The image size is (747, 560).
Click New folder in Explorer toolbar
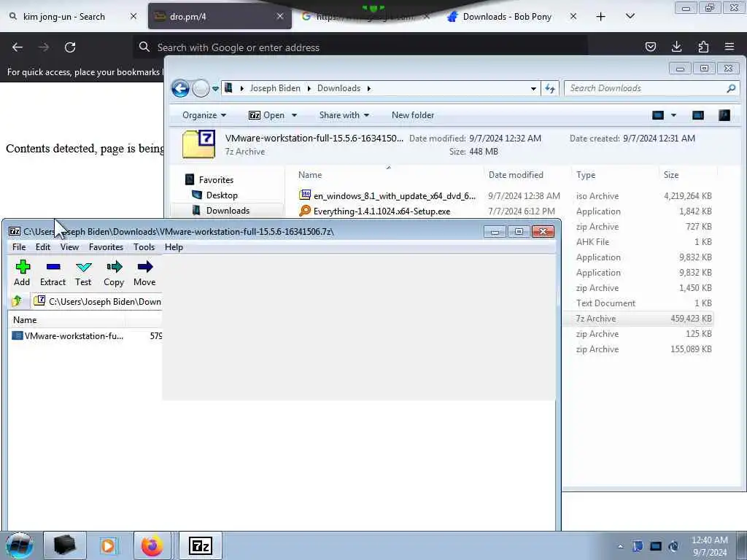coord(413,115)
